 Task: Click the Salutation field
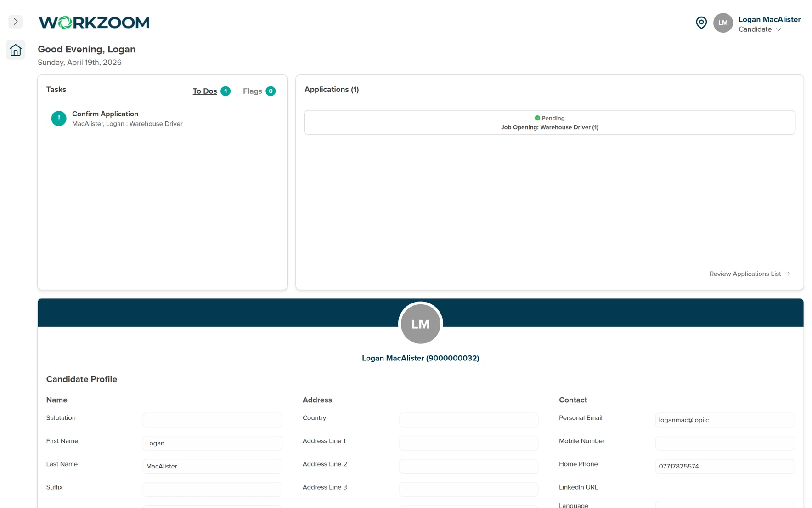coord(212,420)
